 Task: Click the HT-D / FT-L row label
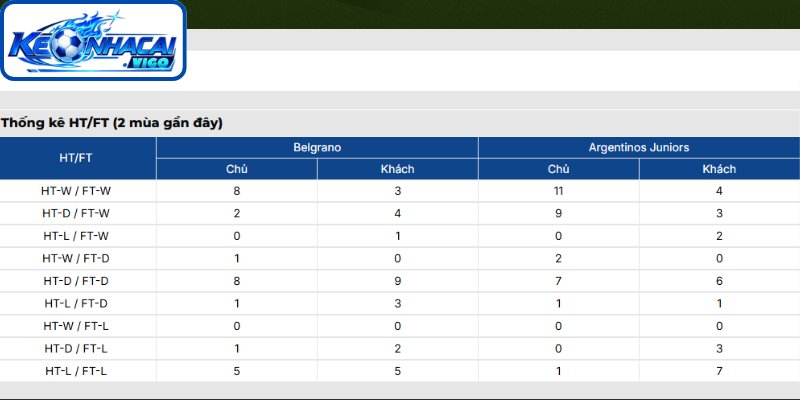click(76, 348)
